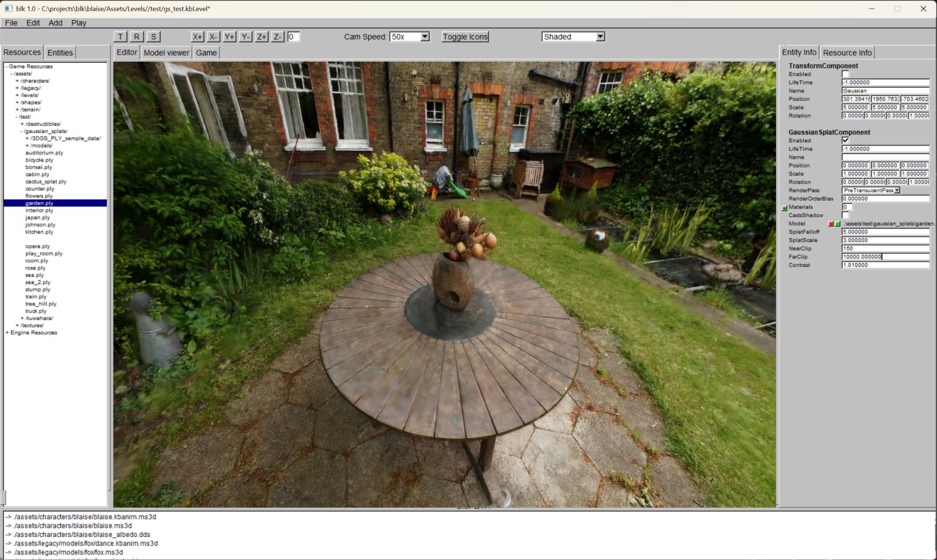937x560 pixels.
Task: Click the Z+ axis view button
Action: (x=261, y=37)
